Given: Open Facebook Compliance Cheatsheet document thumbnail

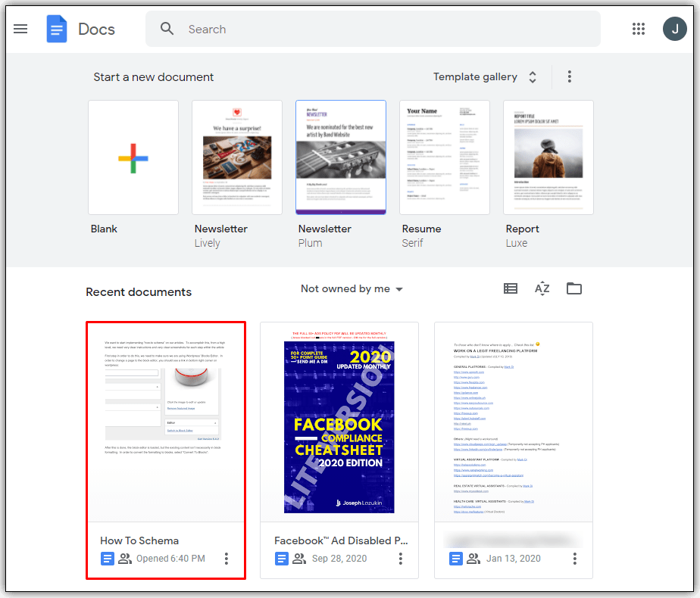Looking at the screenshot, I should click(x=339, y=421).
